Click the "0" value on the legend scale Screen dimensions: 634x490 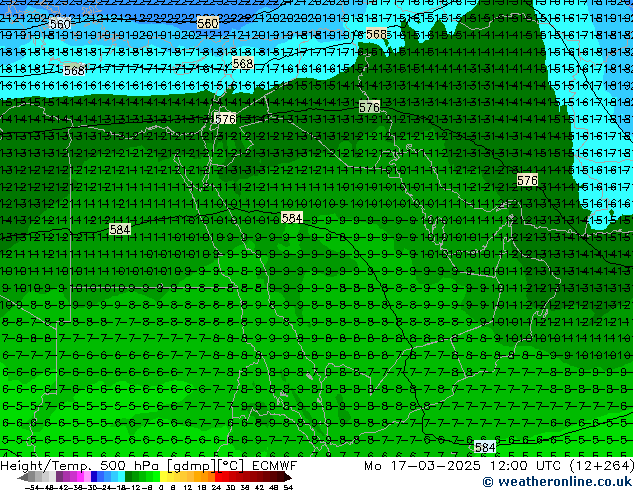pyautogui.click(x=161, y=487)
